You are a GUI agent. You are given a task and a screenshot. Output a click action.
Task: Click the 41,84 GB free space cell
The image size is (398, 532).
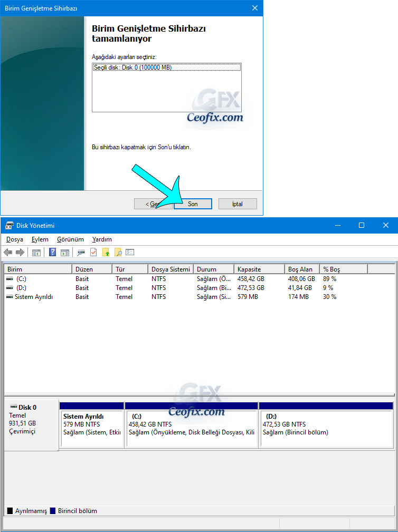point(300,288)
